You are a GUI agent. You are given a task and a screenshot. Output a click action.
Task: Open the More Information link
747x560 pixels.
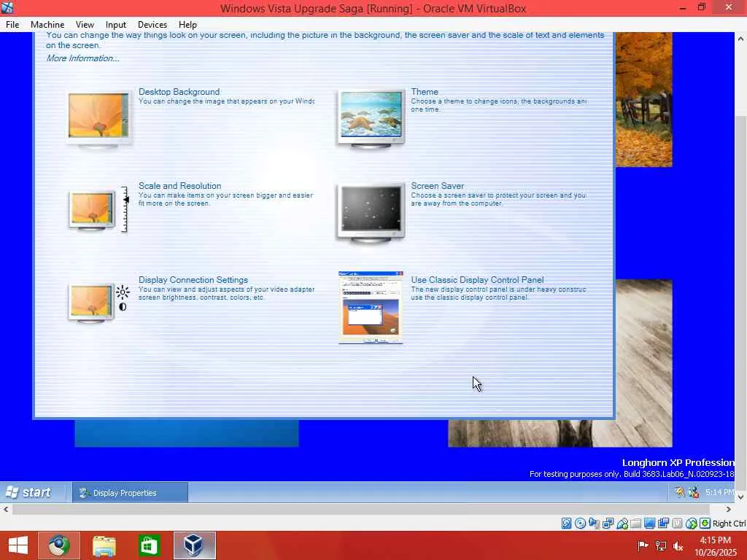point(83,58)
